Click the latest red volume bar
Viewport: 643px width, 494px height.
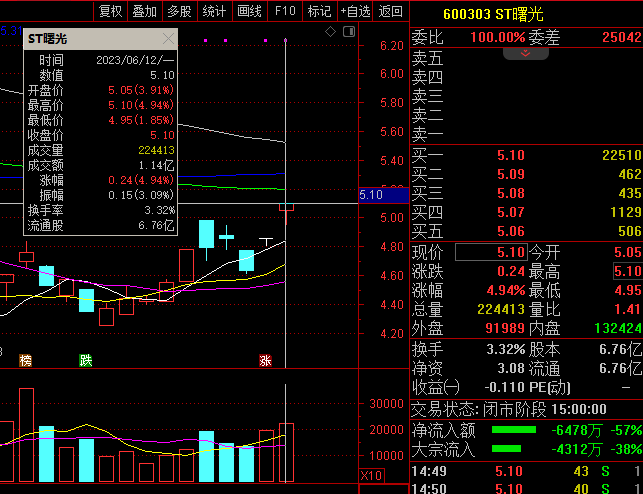(x=286, y=453)
